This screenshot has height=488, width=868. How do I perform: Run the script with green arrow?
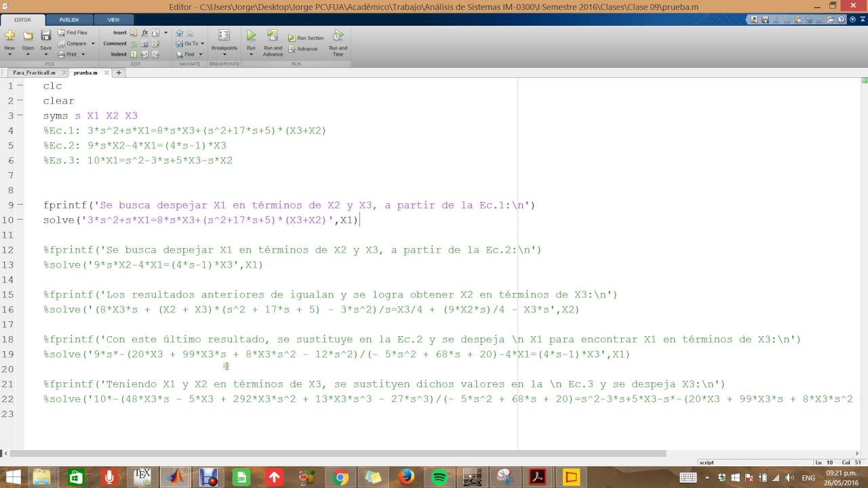(251, 35)
